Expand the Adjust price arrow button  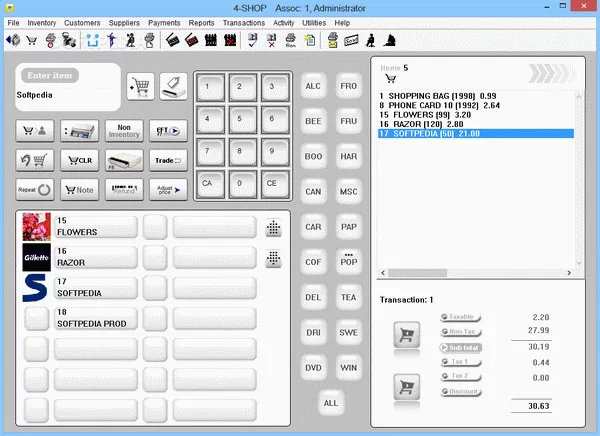(x=167, y=189)
